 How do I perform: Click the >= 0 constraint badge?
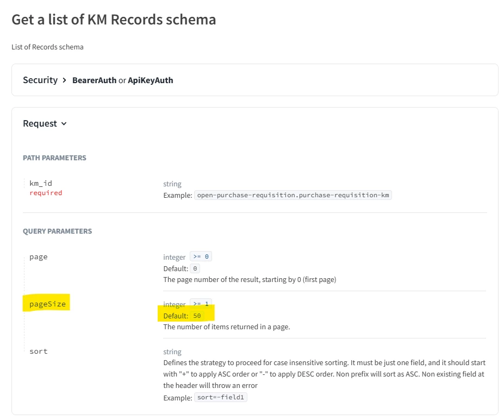(x=201, y=257)
